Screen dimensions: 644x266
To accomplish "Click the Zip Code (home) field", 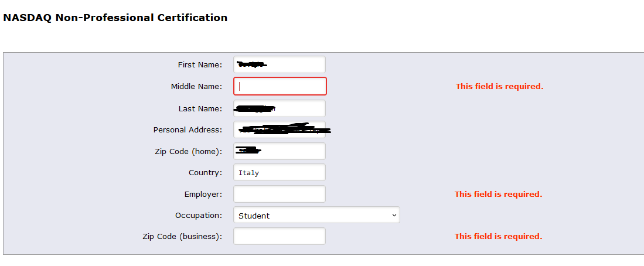I will 279,151.
